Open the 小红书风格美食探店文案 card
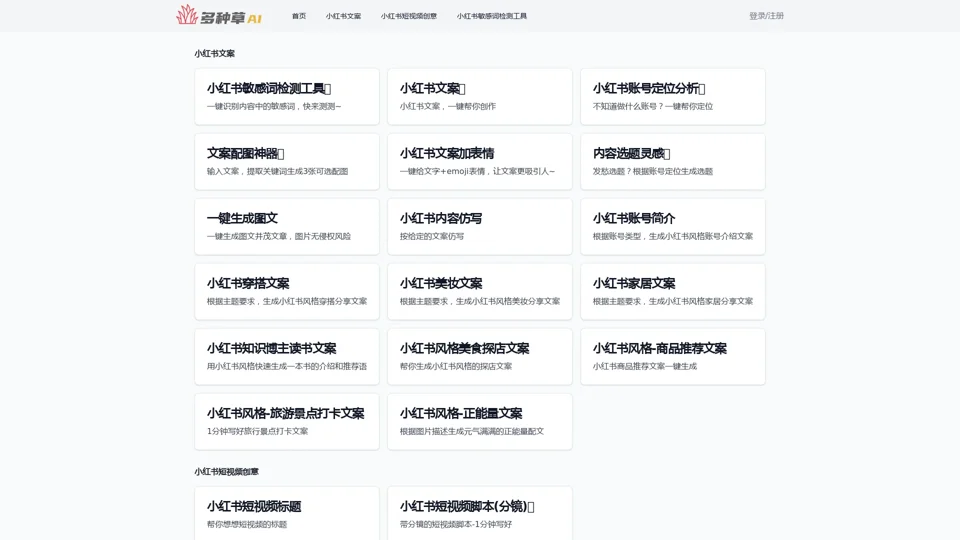 tap(480, 356)
